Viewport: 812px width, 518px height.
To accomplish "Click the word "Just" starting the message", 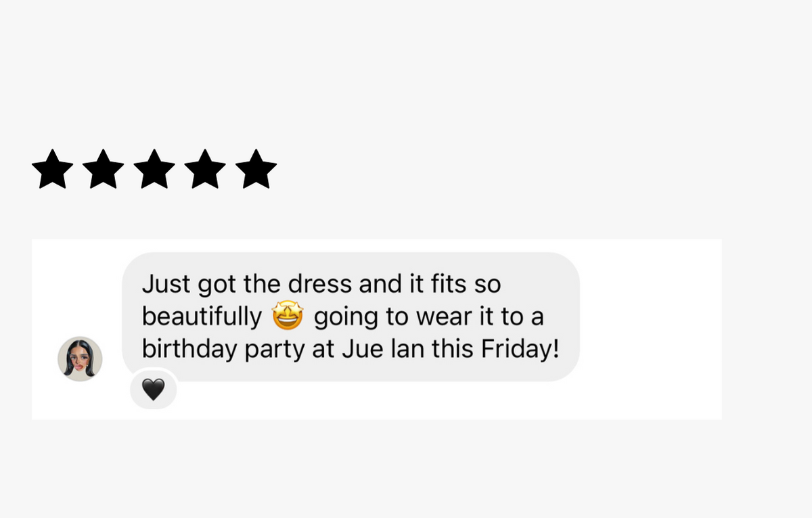I will [x=166, y=284].
